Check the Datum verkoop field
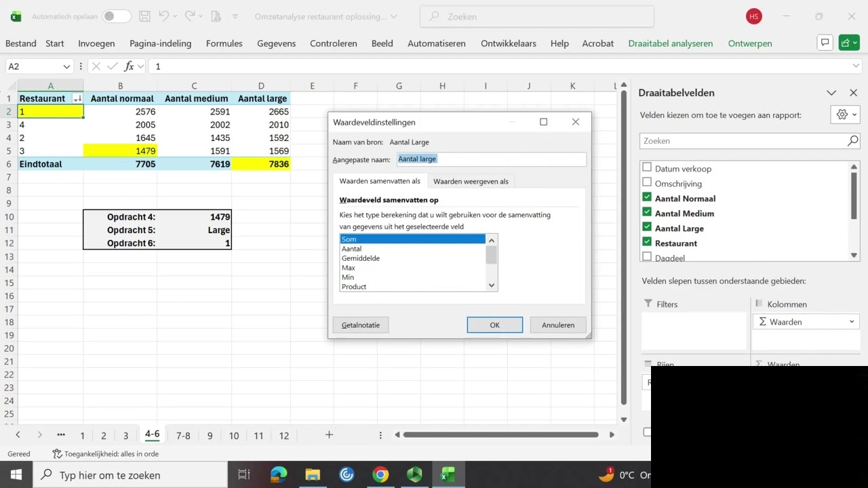This screenshot has height=488, width=868. 647,167
